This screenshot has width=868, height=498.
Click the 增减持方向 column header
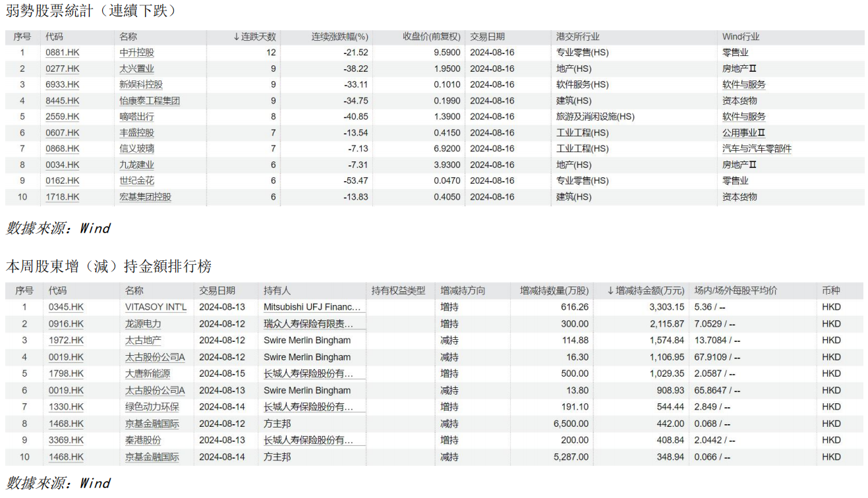coord(463,290)
